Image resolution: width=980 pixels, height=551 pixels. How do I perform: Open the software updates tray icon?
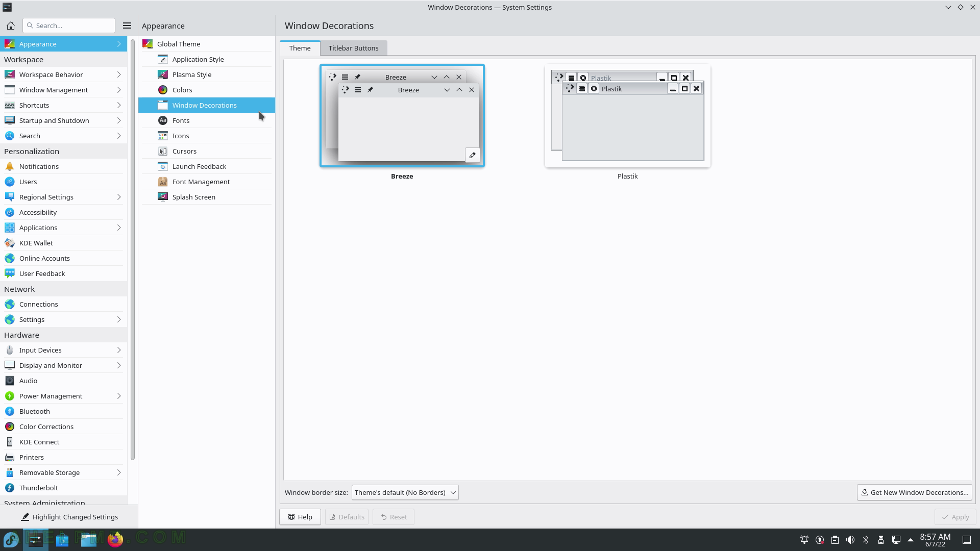pos(820,540)
